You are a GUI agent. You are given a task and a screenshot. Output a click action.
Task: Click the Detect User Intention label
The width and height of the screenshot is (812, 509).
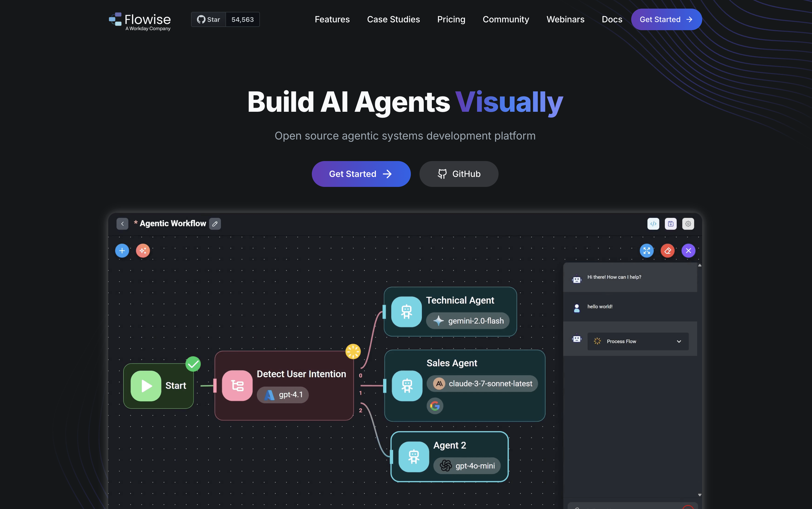301,374
